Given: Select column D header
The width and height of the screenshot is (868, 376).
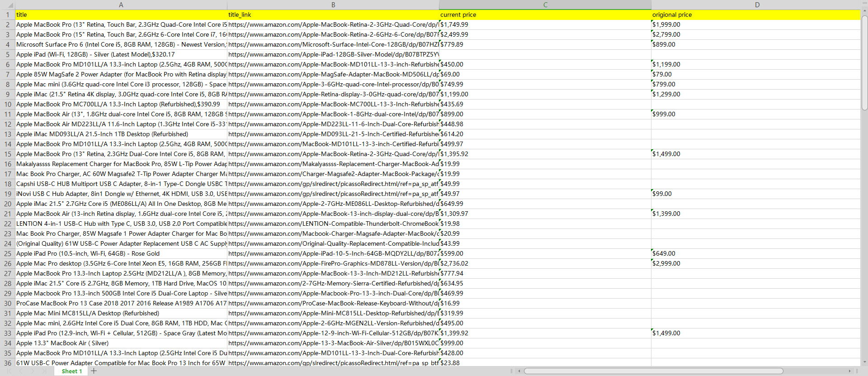Looking at the screenshot, I should [x=757, y=5].
